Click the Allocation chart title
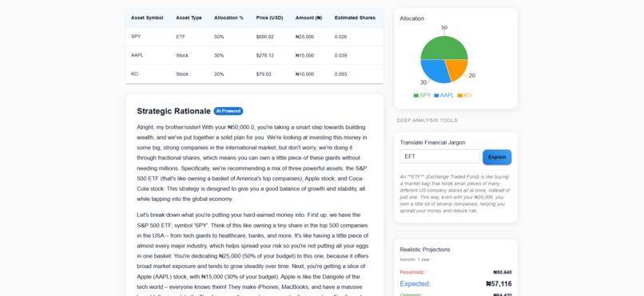This screenshot has width=644, height=296. click(x=412, y=18)
